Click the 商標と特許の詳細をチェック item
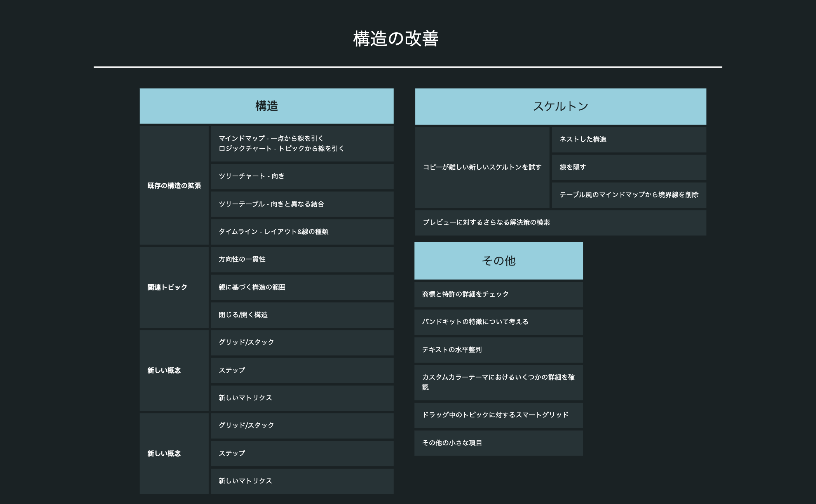Viewport: 816px width, 504px height. (499, 294)
